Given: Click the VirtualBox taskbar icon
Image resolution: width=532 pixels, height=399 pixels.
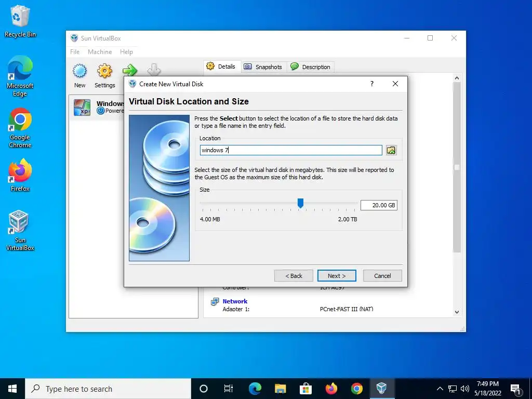Looking at the screenshot, I should click(x=382, y=389).
